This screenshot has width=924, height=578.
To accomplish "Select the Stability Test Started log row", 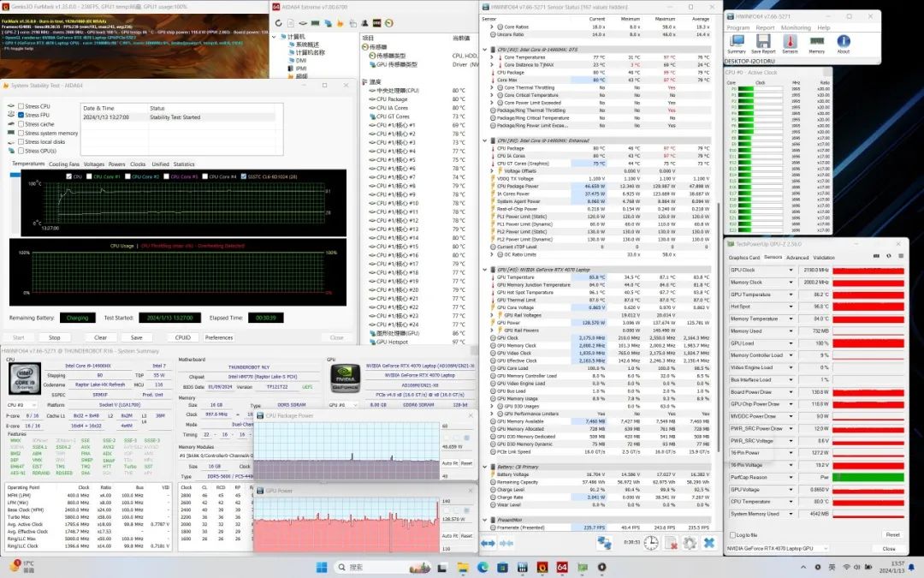I will point(178,116).
